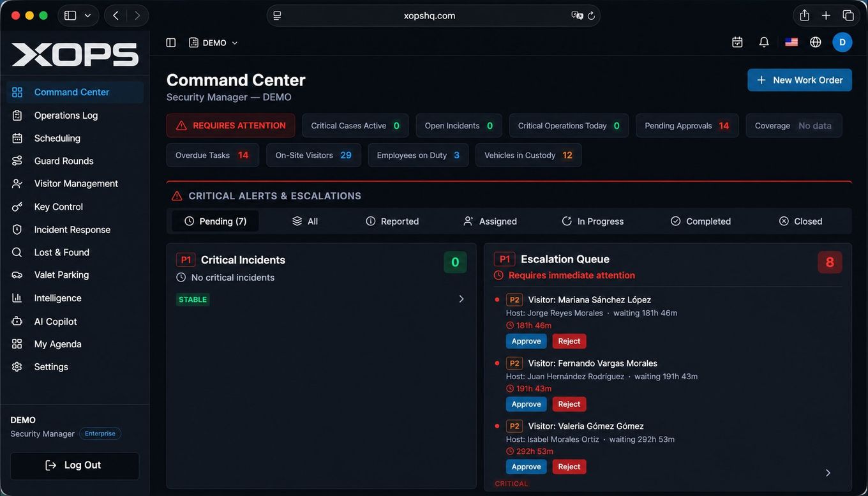View the Overdue Tasks 14 chip
Image resolution: width=868 pixels, height=496 pixels.
click(x=213, y=155)
